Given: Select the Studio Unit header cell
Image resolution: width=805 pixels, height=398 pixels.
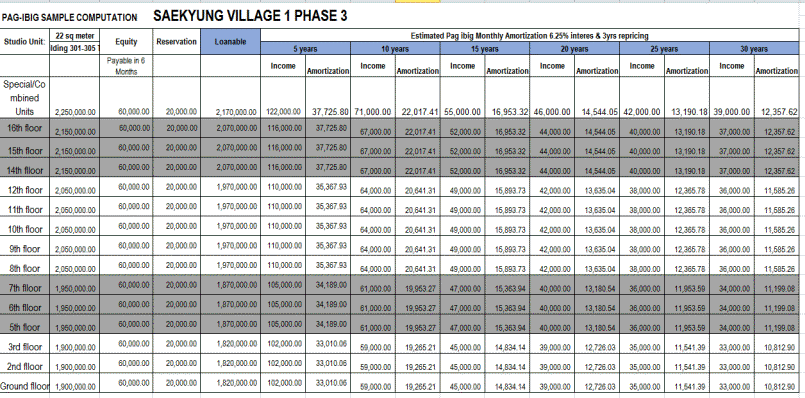Looking at the screenshot, I should coord(25,42).
